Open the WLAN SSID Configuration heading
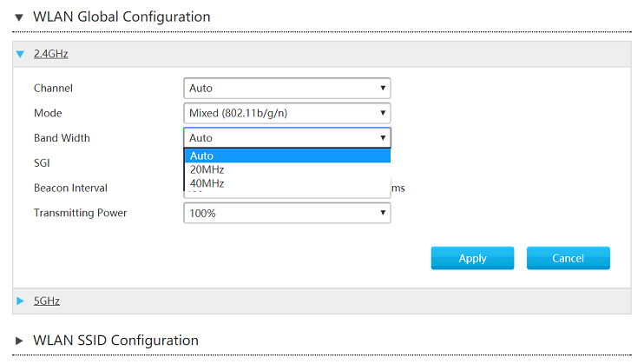The image size is (644, 364). coord(115,341)
